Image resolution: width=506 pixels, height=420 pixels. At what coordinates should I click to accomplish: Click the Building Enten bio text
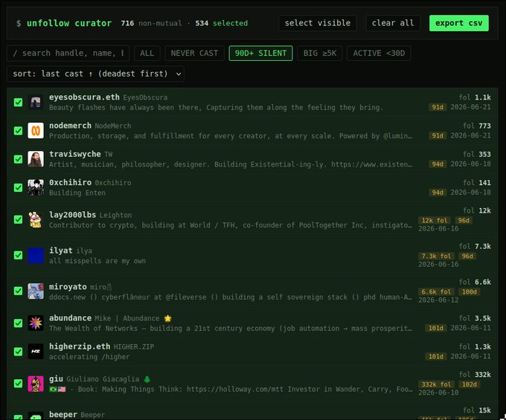77,193
